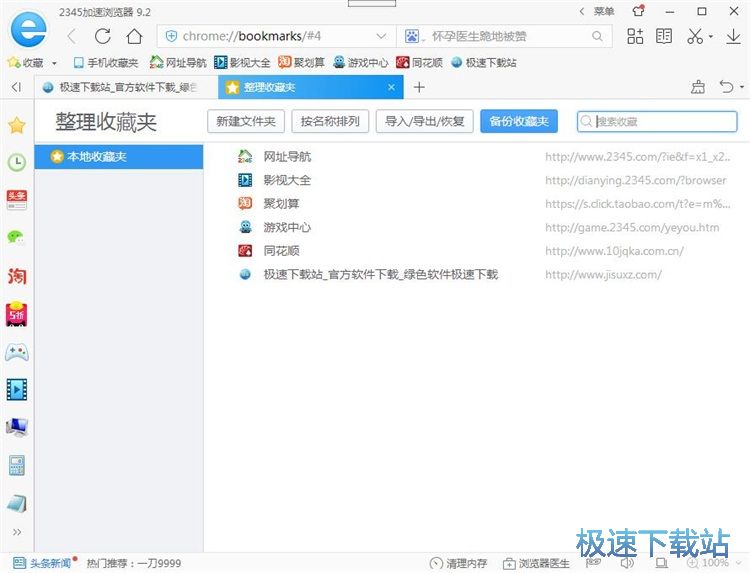Open sidebar Taobao icon

[x=17, y=276]
